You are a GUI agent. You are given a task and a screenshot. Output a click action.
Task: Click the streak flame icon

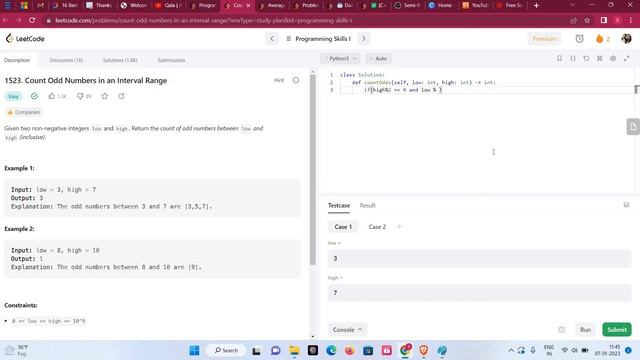tap(599, 39)
